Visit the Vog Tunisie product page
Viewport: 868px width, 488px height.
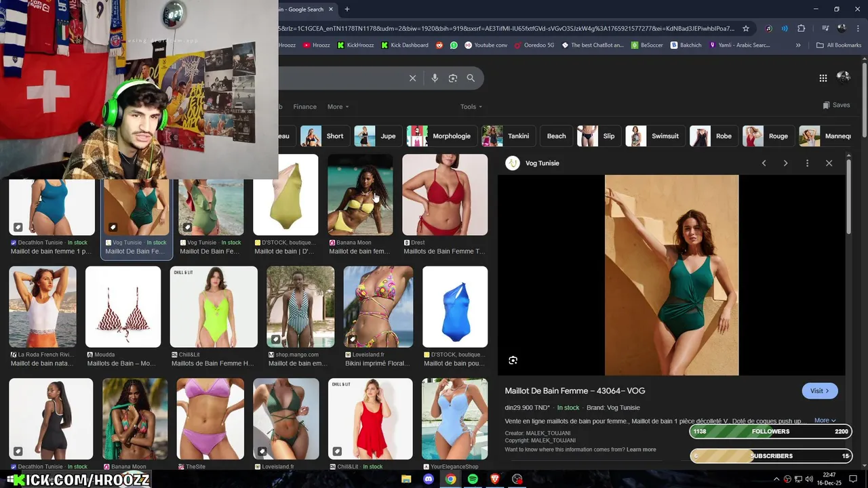click(820, 391)
